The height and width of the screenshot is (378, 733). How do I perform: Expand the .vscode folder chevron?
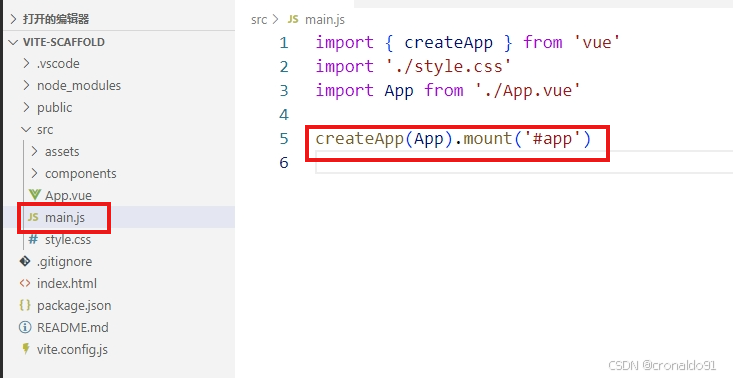click(27, 63)
